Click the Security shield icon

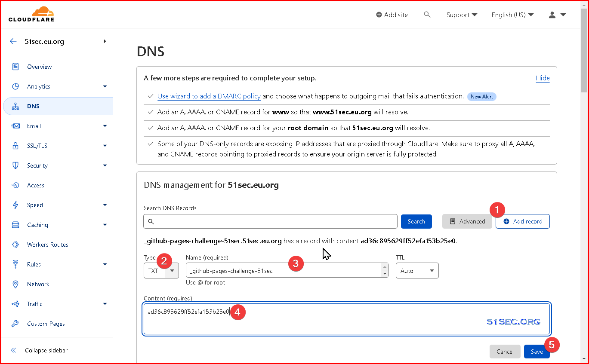15,165
